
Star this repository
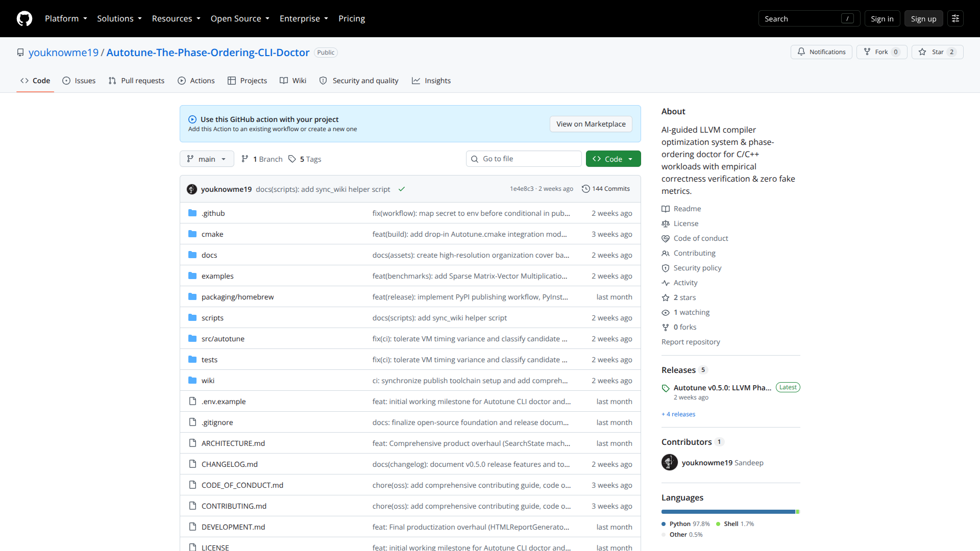(x=937, y=52)
